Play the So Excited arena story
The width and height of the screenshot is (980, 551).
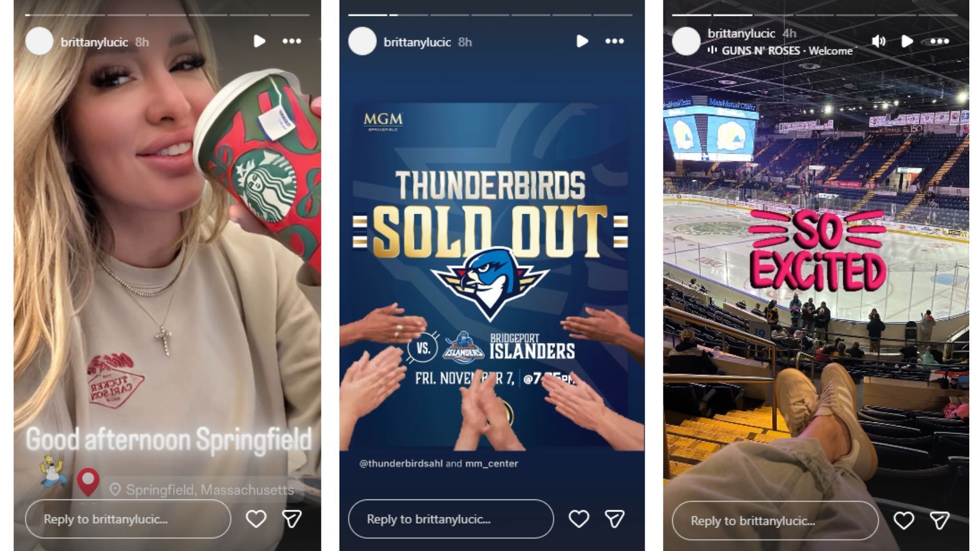[x=907, y=41]
